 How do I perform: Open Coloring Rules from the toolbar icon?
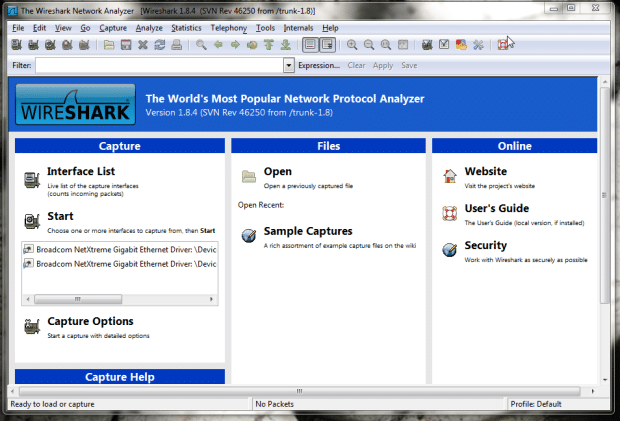coord(461,45)
